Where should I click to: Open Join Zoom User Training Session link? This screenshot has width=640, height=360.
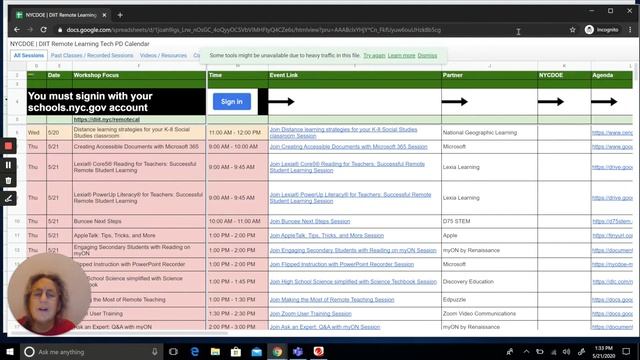(311, 314)
